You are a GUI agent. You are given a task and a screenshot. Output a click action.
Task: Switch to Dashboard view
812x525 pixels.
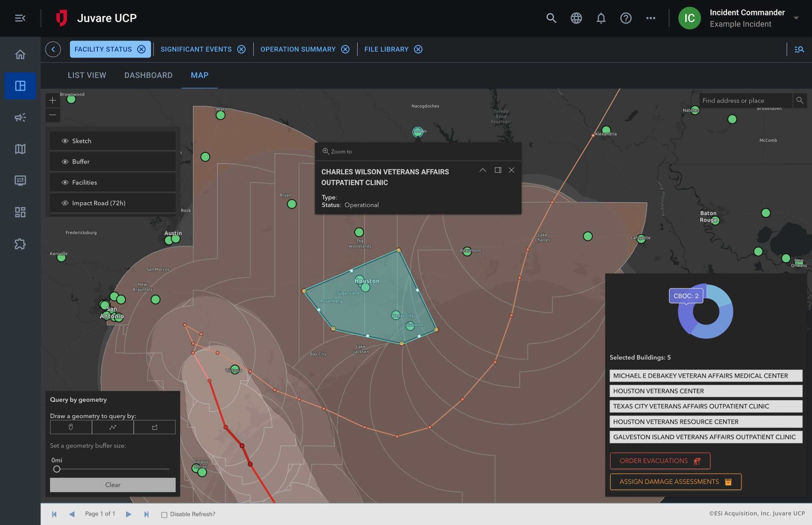[148, 75]
